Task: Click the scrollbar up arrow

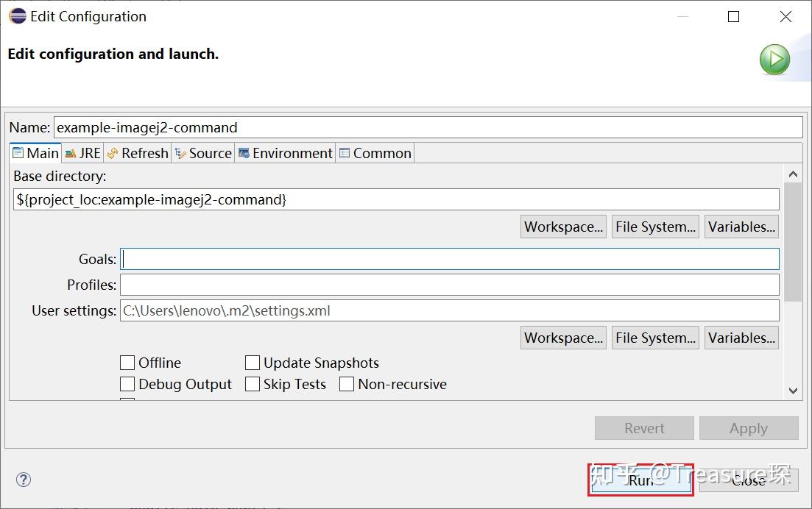Action: 793,174
